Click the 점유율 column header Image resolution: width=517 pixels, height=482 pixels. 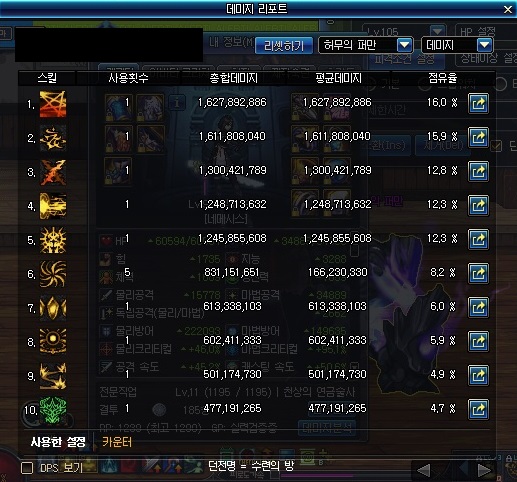[x=442, y=78]
